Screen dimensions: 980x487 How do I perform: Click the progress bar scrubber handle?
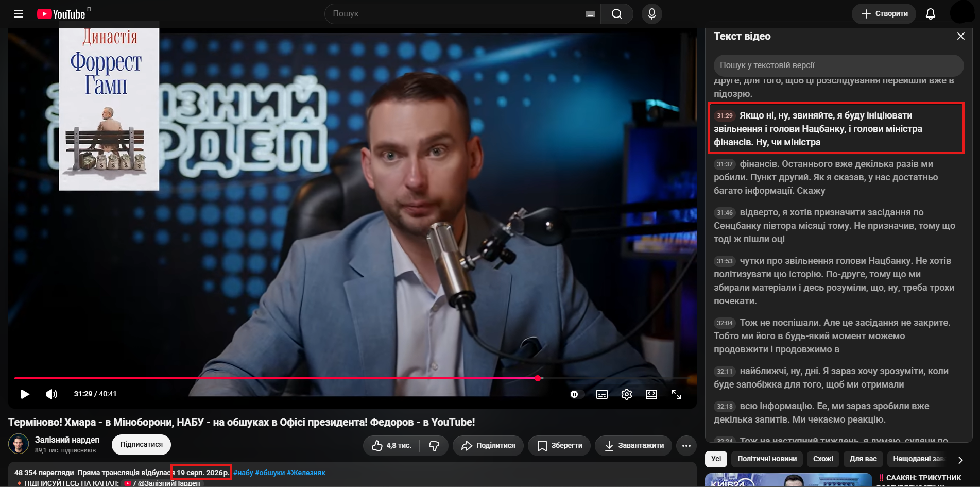pos(538,378)
